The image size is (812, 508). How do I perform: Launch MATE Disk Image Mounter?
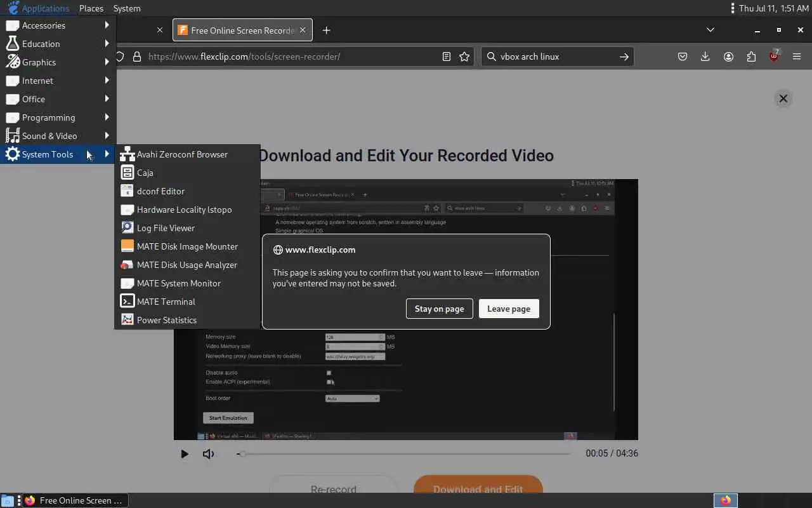187,246
